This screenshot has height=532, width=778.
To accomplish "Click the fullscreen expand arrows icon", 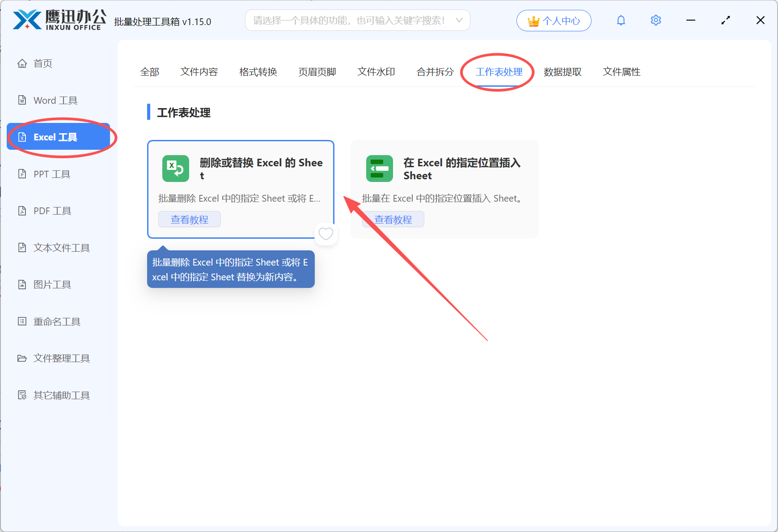I will click(725, 21).
